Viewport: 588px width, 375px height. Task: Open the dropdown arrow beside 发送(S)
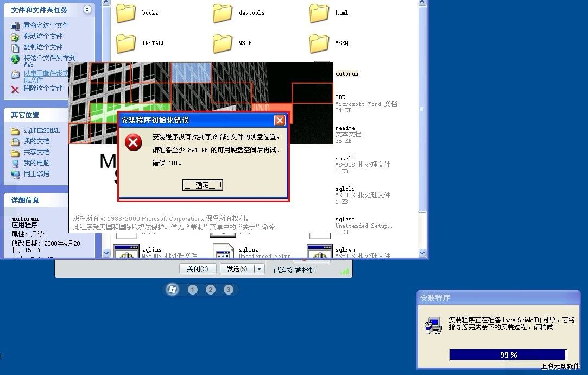pos(259,269)
